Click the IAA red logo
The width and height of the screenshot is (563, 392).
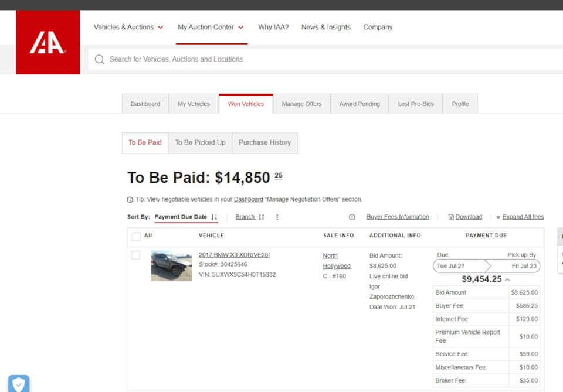pyautogui.click(x=48, y=42)
